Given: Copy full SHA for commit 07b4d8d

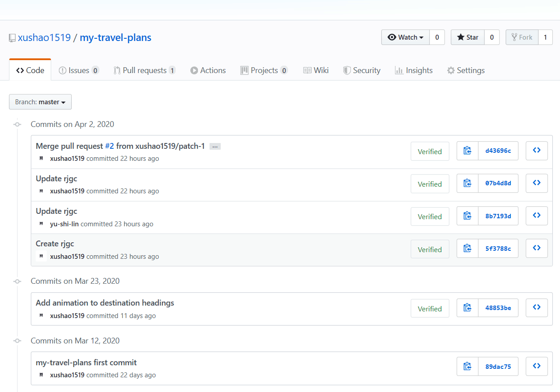Looking at the screenshot, I should point(467,183).
